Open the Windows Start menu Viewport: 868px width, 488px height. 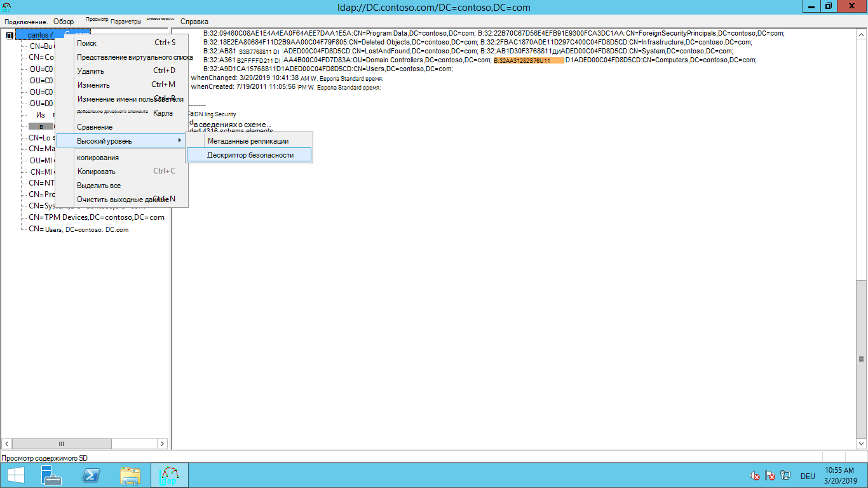point(15,475)
